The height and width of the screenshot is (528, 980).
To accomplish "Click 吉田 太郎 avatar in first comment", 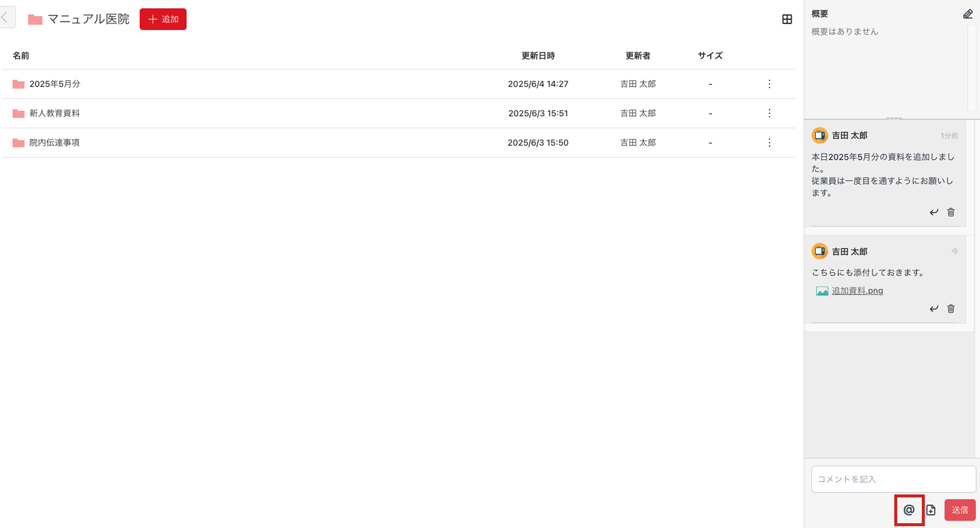I will [x=820, y=135].
